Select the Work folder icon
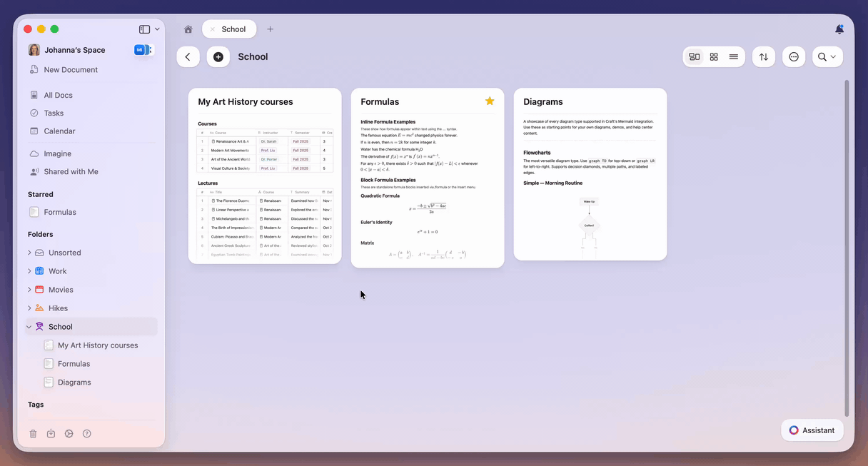Image resolution: width=868 pixels, height=466 pixels. click(x=39, y=271)
